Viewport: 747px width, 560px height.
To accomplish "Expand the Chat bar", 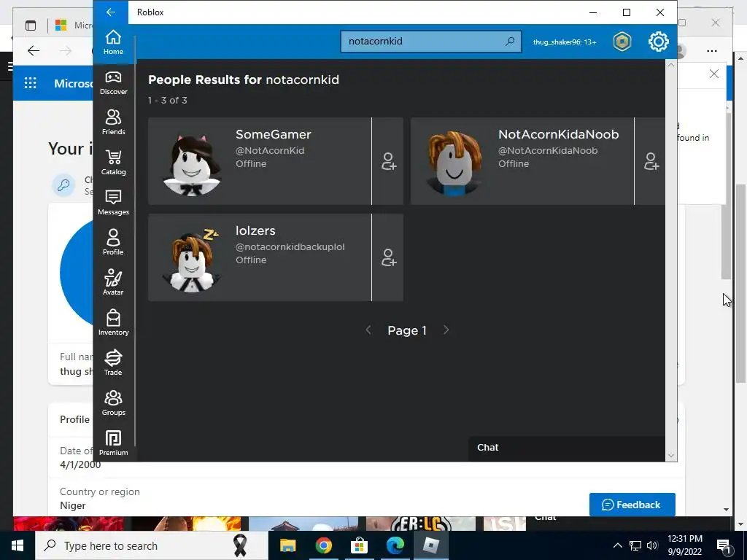I will tap(566, 448).
